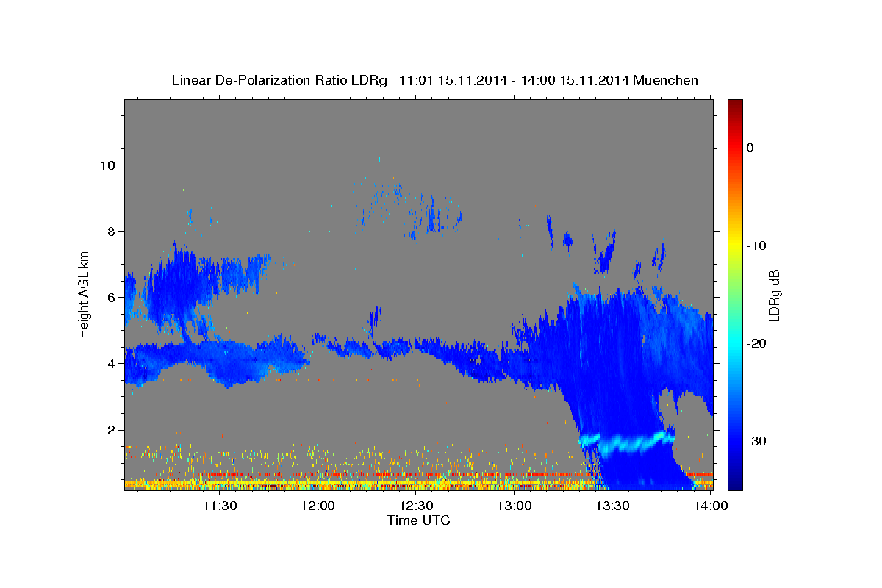Click the dark red top of colorbar
882x588 pixels.
(x=735, y=107)
